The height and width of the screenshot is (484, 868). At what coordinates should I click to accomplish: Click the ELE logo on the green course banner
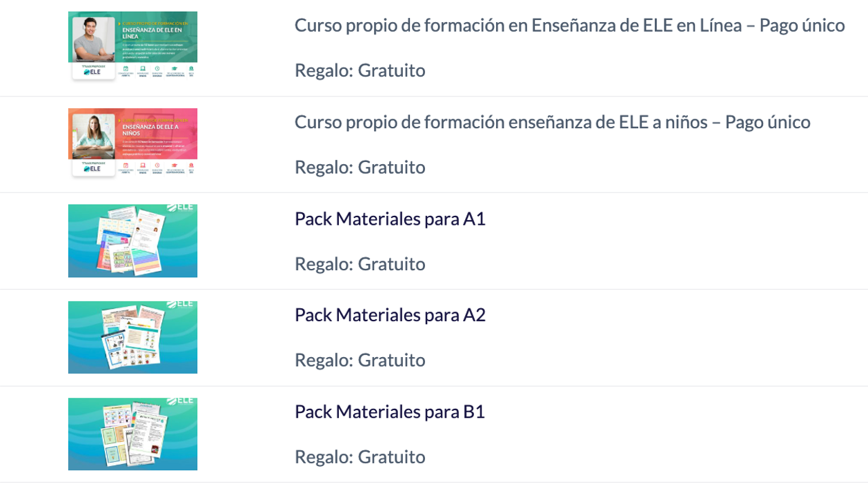[92, 72]
